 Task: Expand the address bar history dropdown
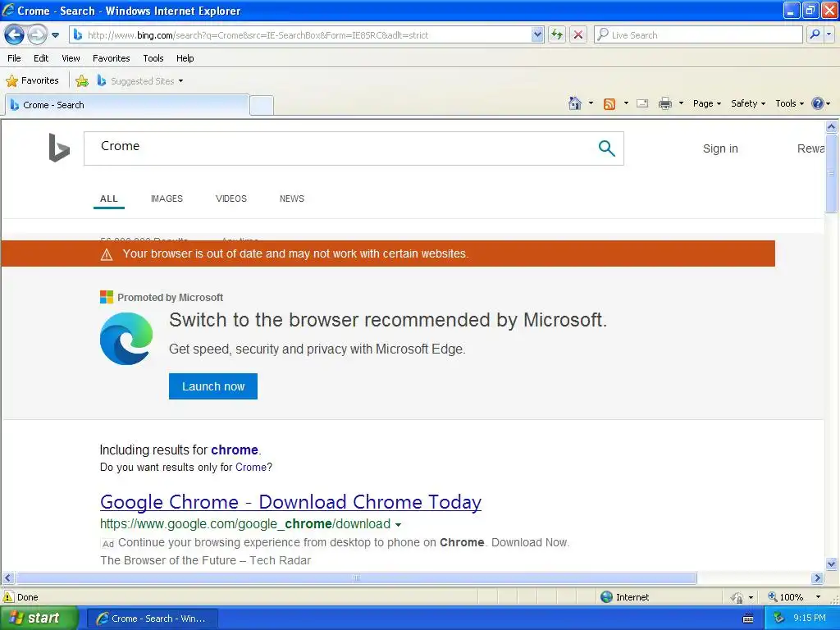(538, 34)
